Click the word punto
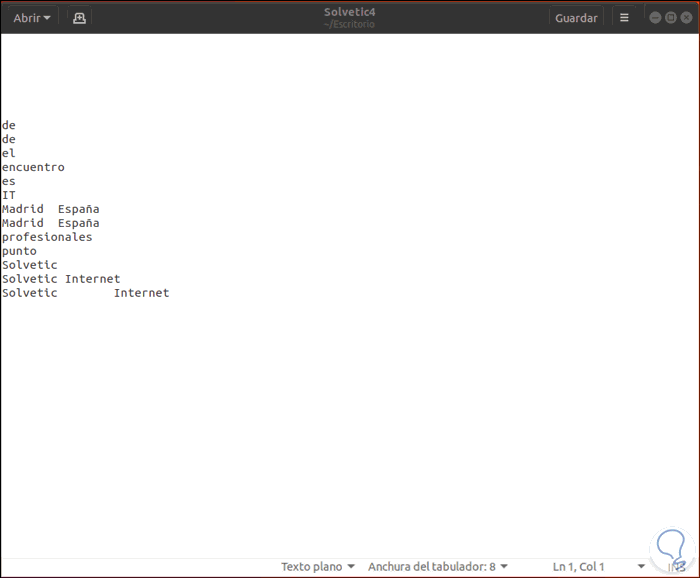Viewport: 700px width, 578px height. [x=19, y=251]
